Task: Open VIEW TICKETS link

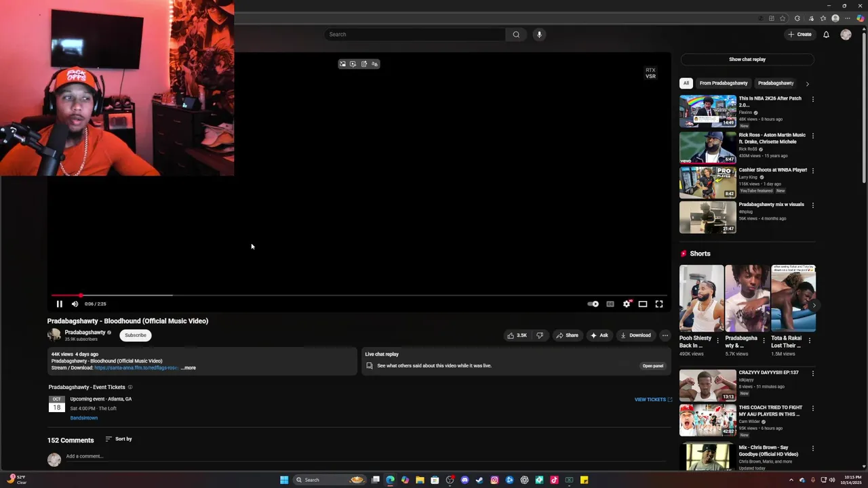Action: coord(653,400)
